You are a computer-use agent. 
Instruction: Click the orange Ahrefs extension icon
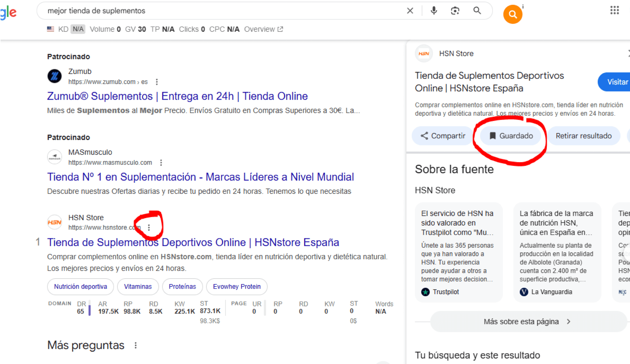tap(513, 14)
